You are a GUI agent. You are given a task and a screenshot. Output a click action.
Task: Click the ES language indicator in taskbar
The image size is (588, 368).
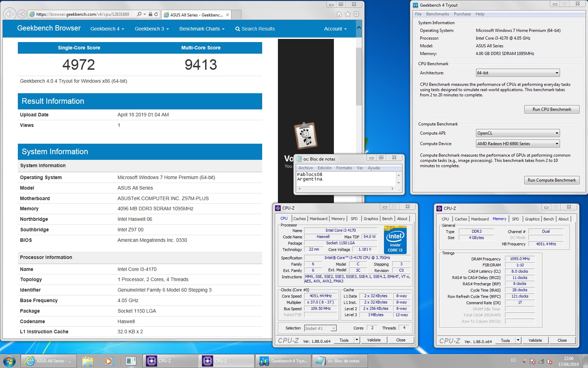(x=513, y=360)
